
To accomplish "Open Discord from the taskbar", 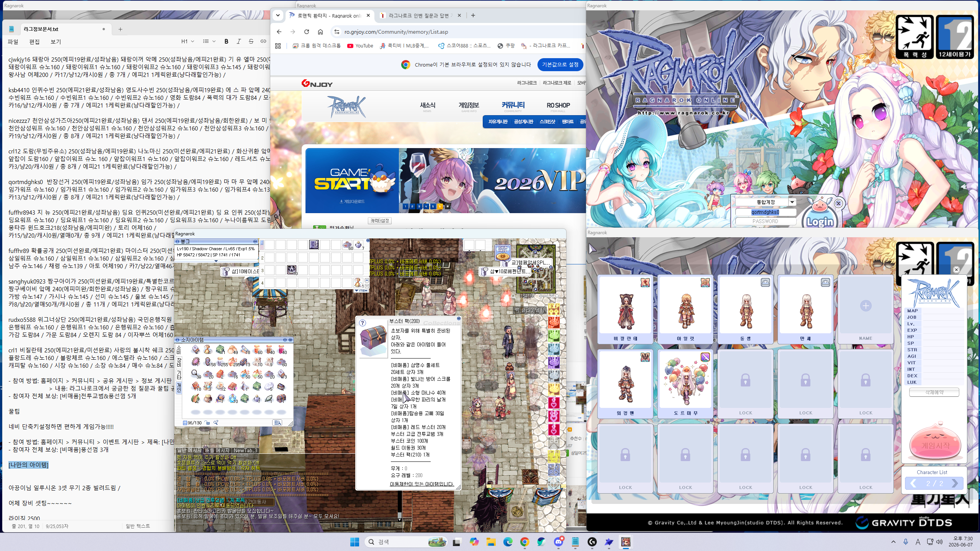I will pos(559,542).
